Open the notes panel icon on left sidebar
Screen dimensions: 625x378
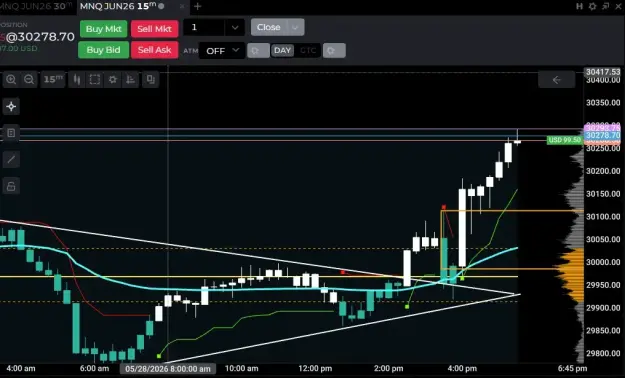pyautogui.click(x=11, y=133)
